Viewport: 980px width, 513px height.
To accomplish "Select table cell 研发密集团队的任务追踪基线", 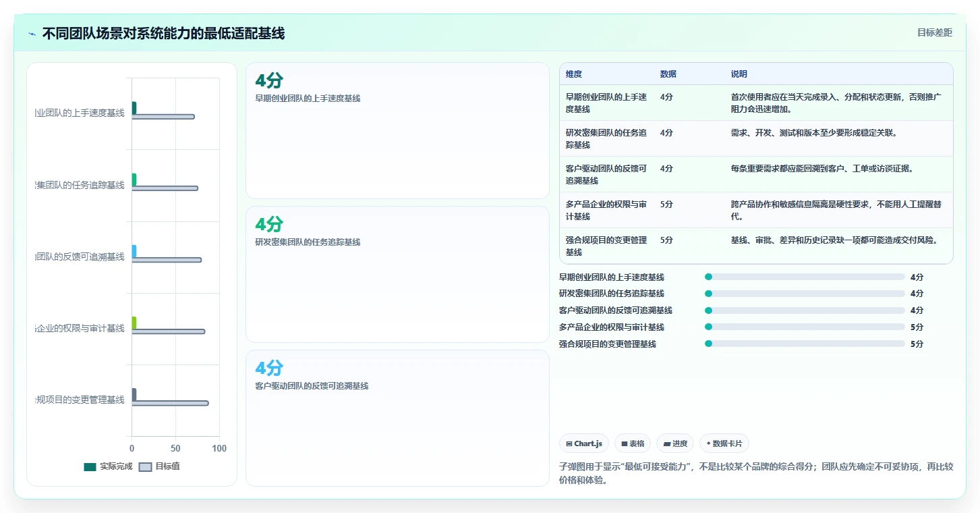I will coord(606,138).
